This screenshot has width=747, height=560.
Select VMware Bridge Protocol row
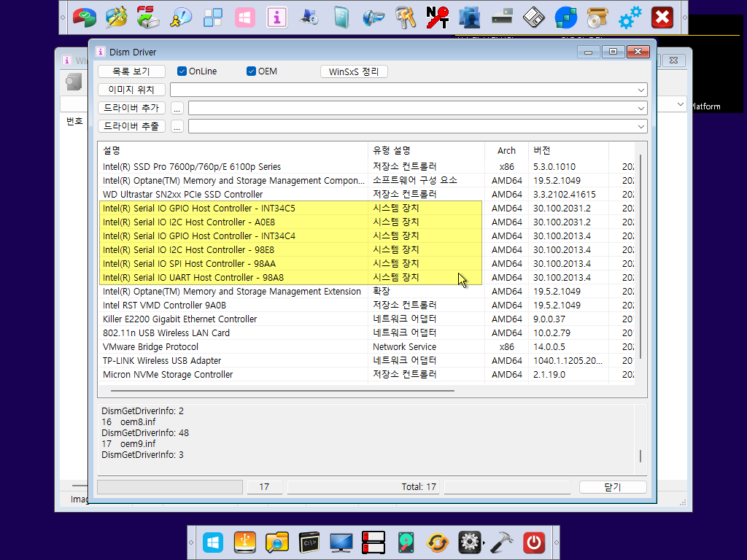click(x=367, y=346)
